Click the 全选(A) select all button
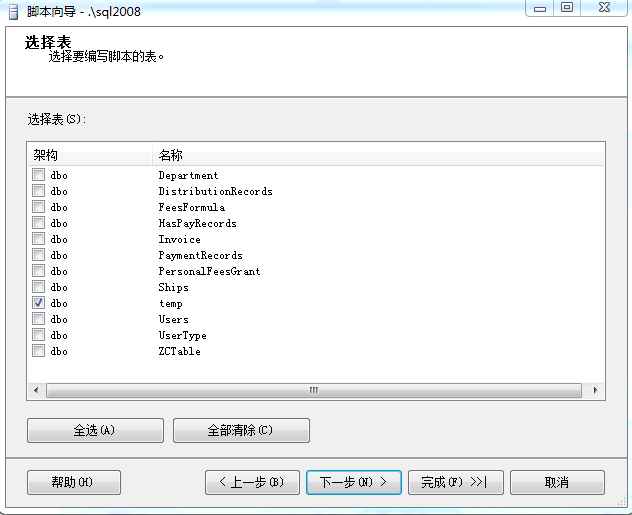632x515 pixels. [96, 430]
